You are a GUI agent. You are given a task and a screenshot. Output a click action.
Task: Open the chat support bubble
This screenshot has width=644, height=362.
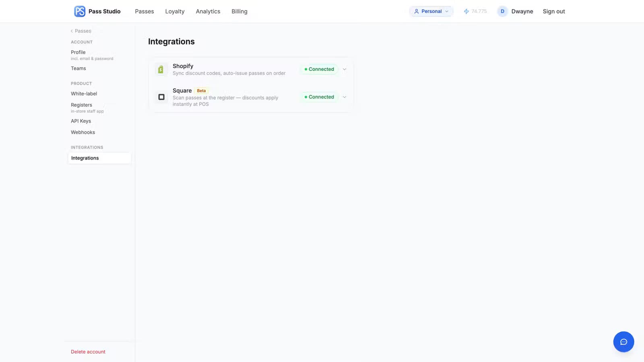point(623,342)
